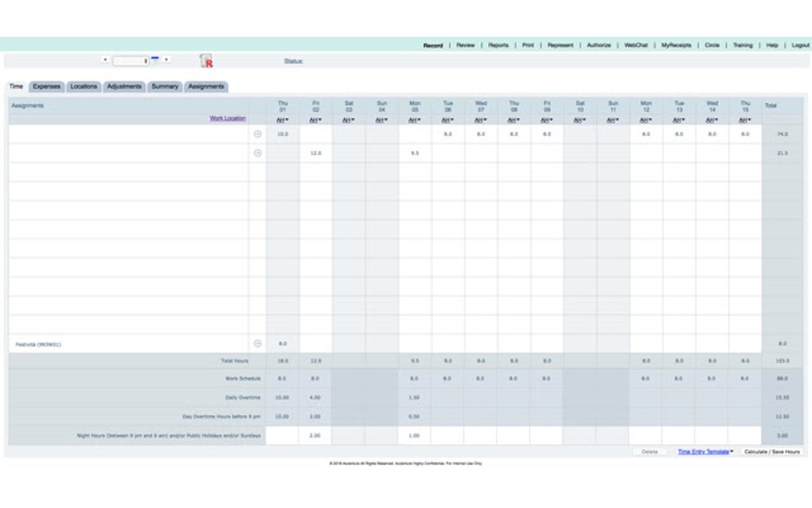Click Night Hours 1.00 cell under Mon 05

[414, 436]
